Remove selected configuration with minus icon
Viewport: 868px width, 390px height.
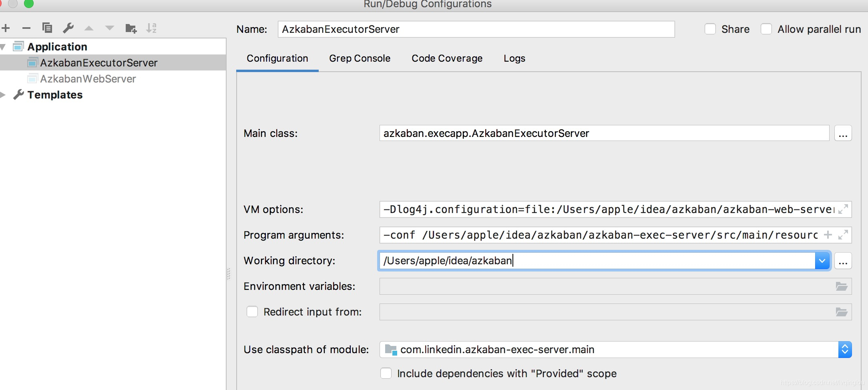pos(26,28)
